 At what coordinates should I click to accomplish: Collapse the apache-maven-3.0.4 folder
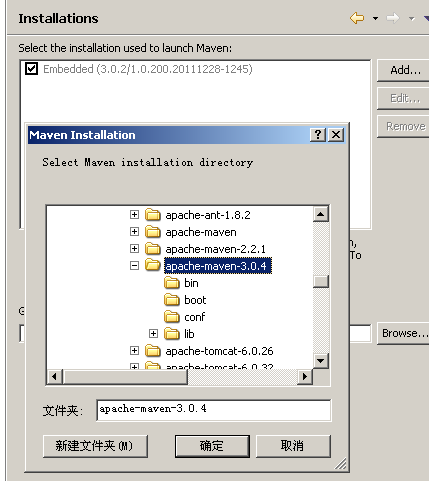(x=134, y=266)
